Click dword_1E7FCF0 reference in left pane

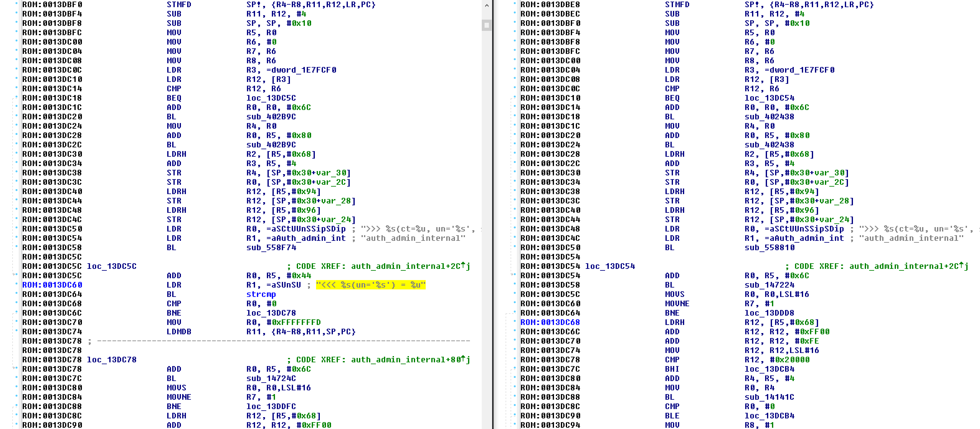tap(304, 70)
